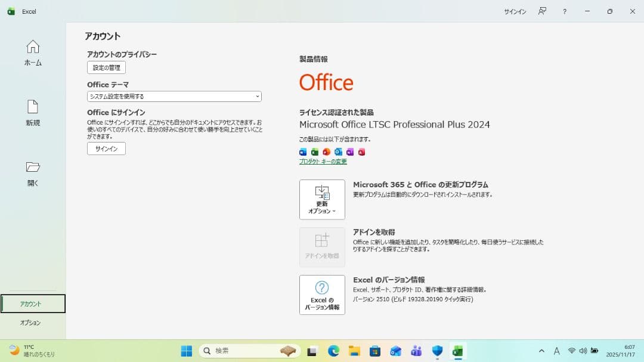644x362 pixels.
Task: Open Windows Security shield in taskbar
Action: click(437, 351)
